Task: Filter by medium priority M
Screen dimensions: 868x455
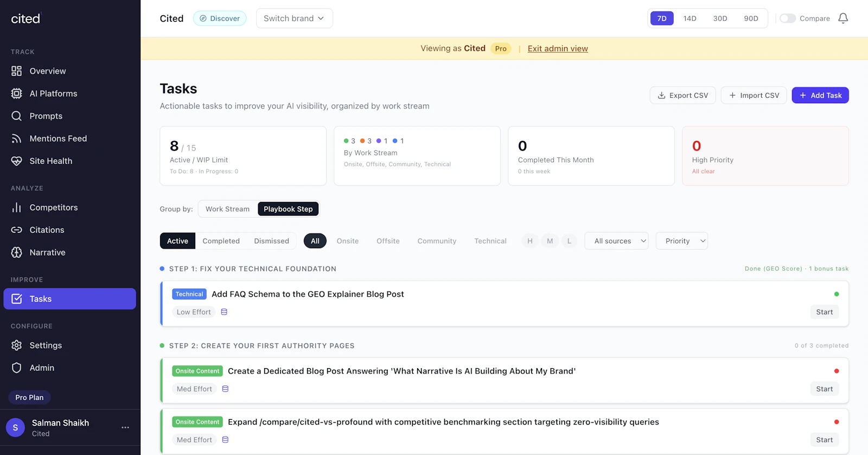Action: (550, 241)
